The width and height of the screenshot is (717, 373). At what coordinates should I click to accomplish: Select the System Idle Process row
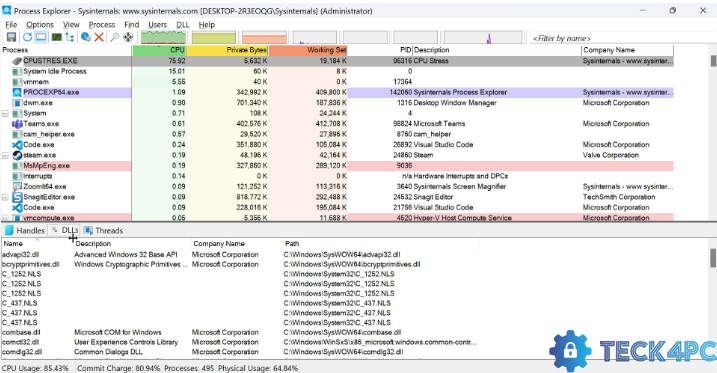pyautogui.click(x=337, y=71)
